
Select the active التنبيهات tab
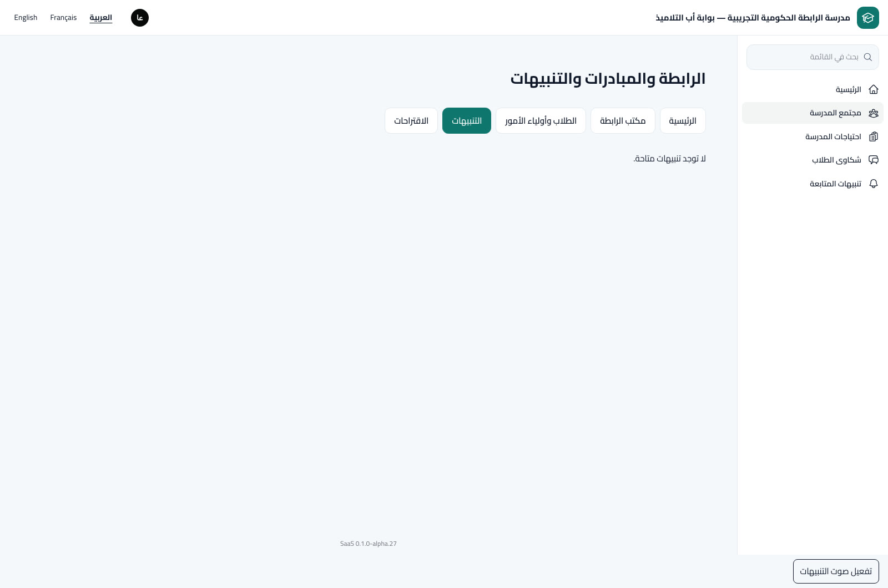click(x=467, y=121)
